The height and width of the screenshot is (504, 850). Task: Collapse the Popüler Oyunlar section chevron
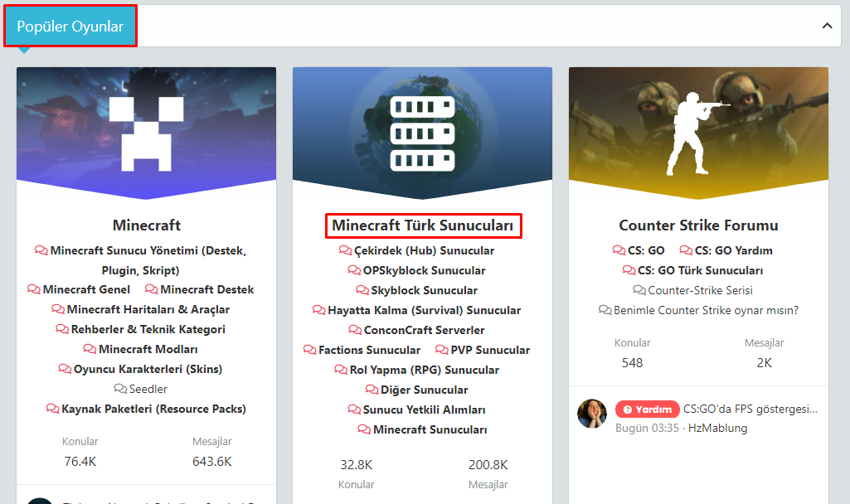click(x=827, y=26)
